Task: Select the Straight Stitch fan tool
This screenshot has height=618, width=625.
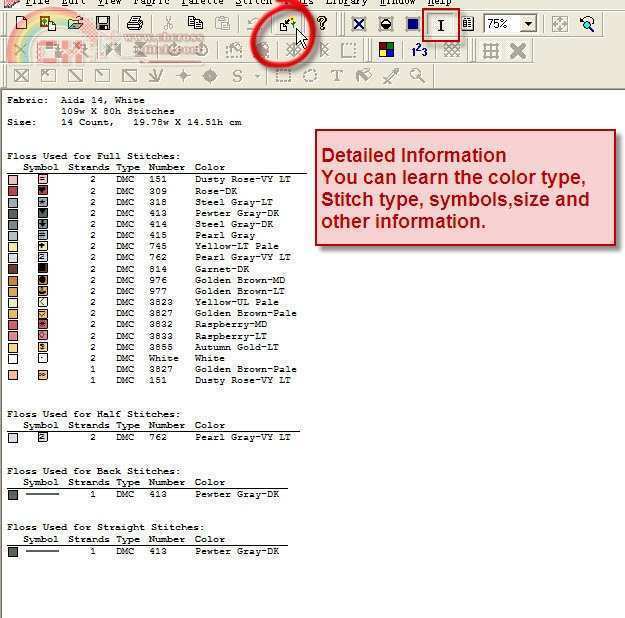Action: pyautogui.click(x=156, y=75)
